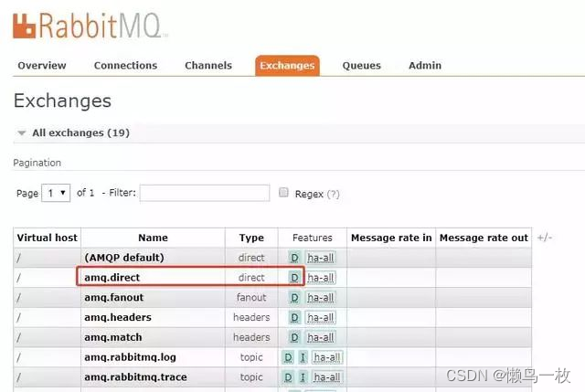Viewport: 585px width, 392px height.
Task: Open the Regex (?) help link
Action: tap(333, 194)
